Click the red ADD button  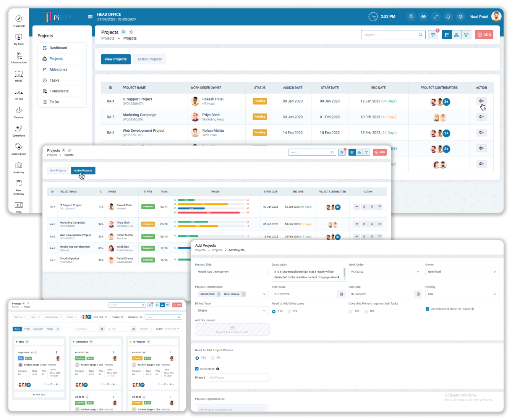[x=484, y=35]
